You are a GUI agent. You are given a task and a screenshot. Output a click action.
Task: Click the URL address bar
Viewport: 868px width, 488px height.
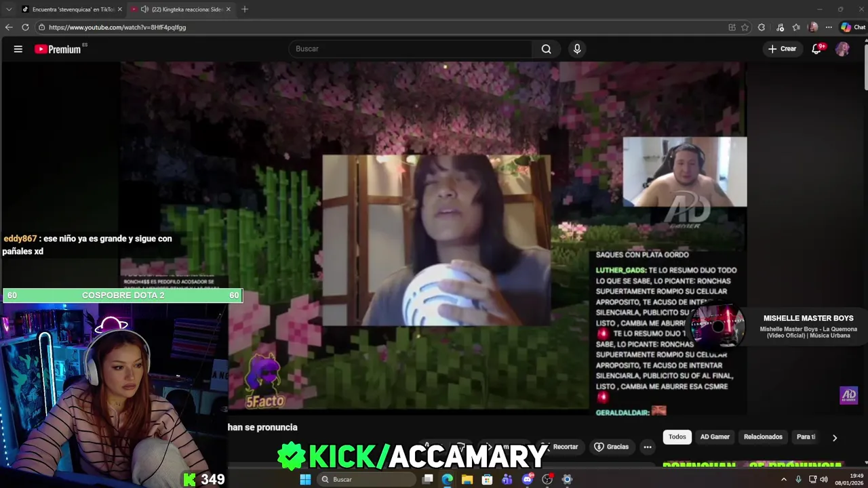click(x=380, y=27)
